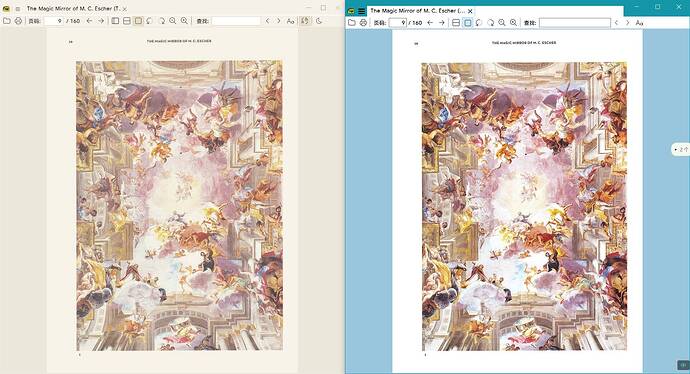Open a file in the left window
This screenshot has height=374, width=690.
click(7, 21)
